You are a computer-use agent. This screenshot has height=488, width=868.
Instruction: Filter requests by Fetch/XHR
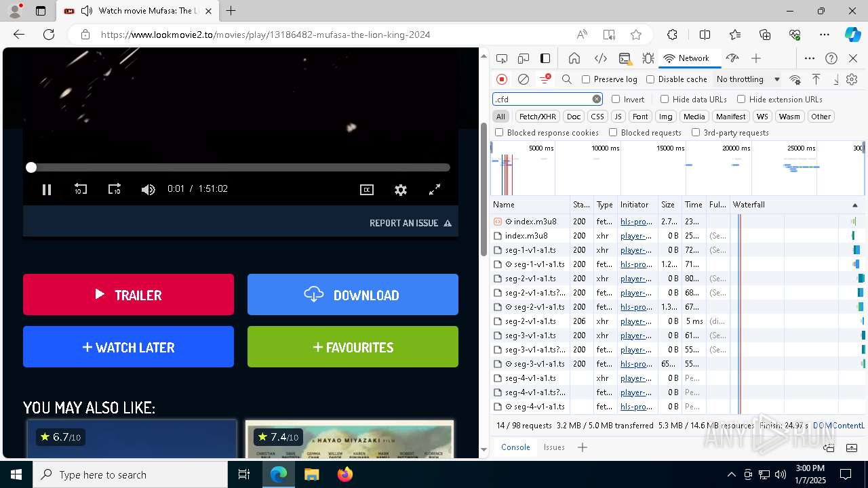(x=538, y=117)
